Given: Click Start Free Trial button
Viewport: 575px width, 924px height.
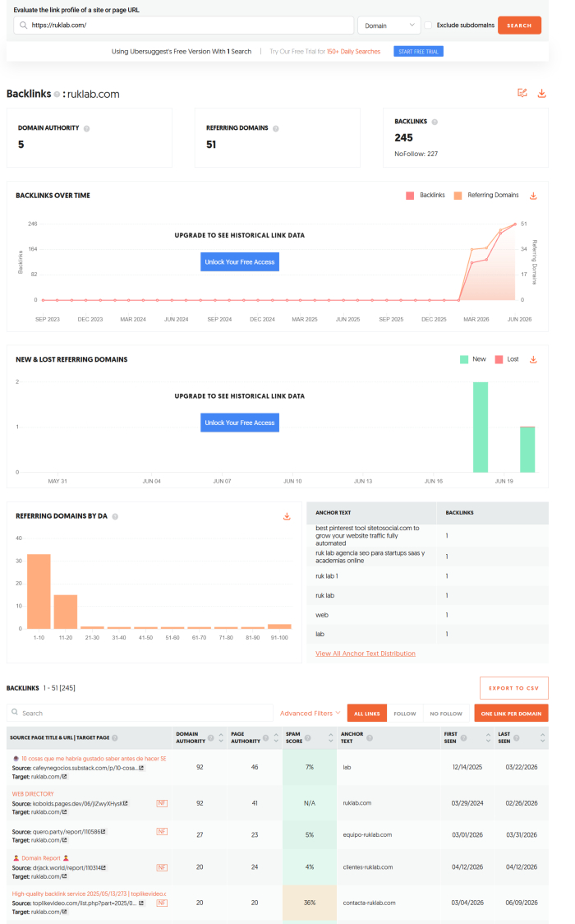Looking at the screenshot, I should [x=418, y=51].
